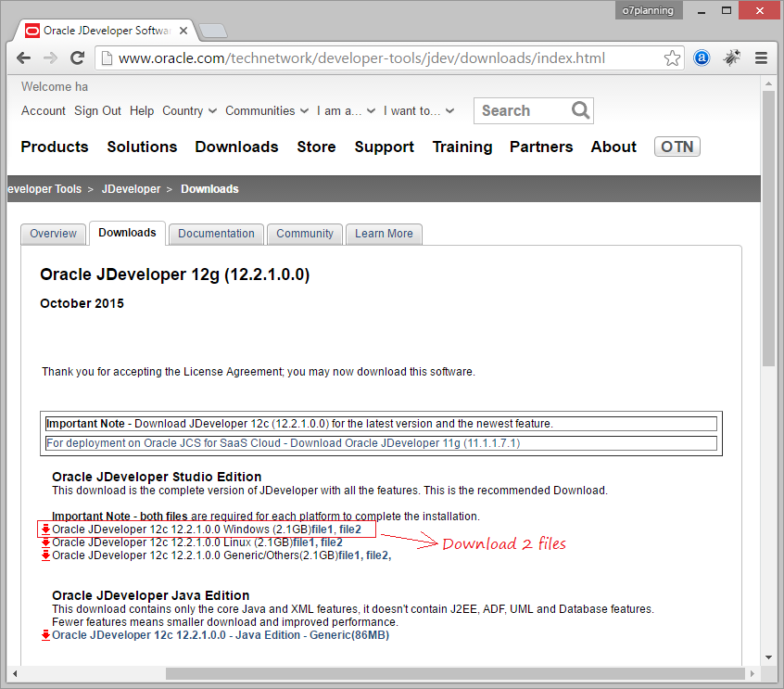Bookmark this page with the star icon
Image resolution: width=784 pixels, height=689 pixels.
tap(672, 58)
